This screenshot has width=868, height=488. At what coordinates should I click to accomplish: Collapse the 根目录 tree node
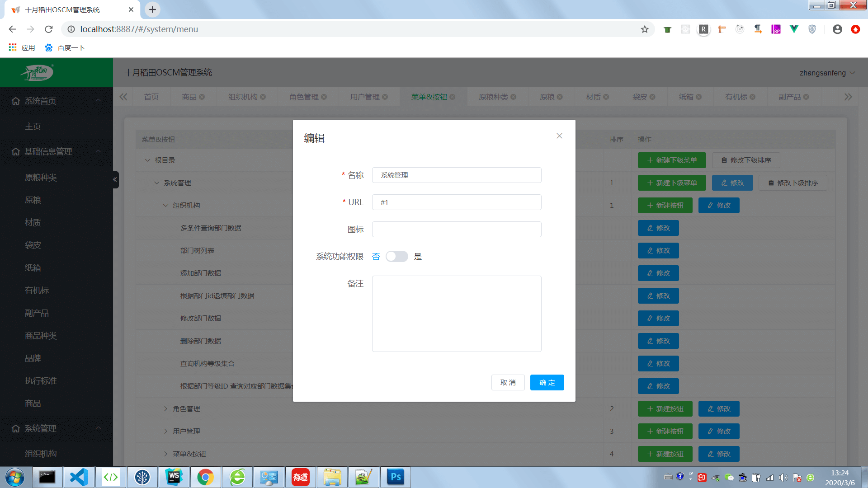tap(148, 160)
